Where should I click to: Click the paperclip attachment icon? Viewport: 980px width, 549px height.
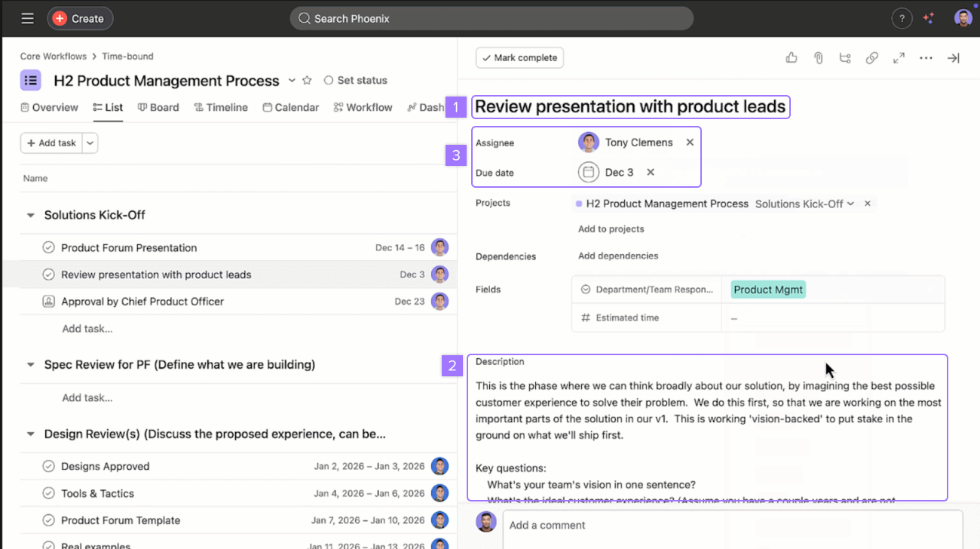(818, 58)
